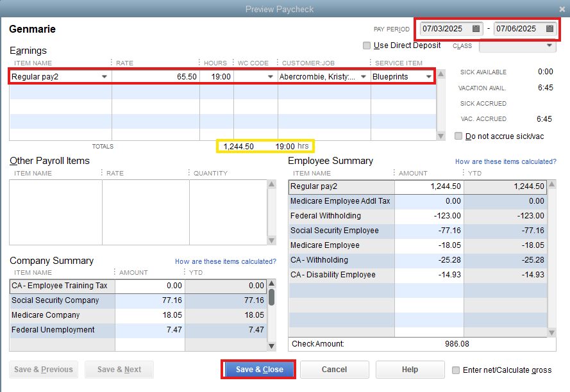The image size is (570, 392).
Task: Open Help for paycheck preview
Action: pyautogui.click(x=410, y=370)
